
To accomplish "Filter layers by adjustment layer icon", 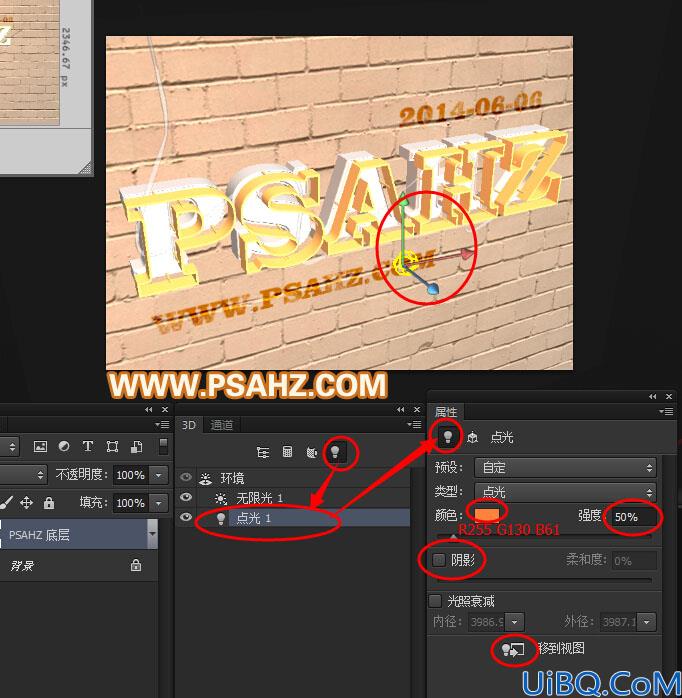I will pyautogui.click(x=64, y=446).
